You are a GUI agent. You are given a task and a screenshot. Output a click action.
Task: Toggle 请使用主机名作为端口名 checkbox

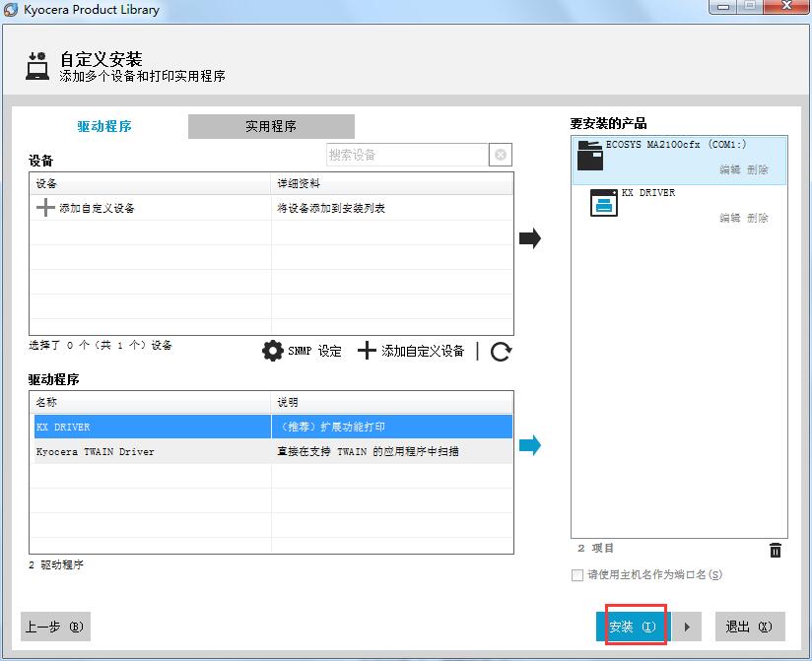pos(577,575)
